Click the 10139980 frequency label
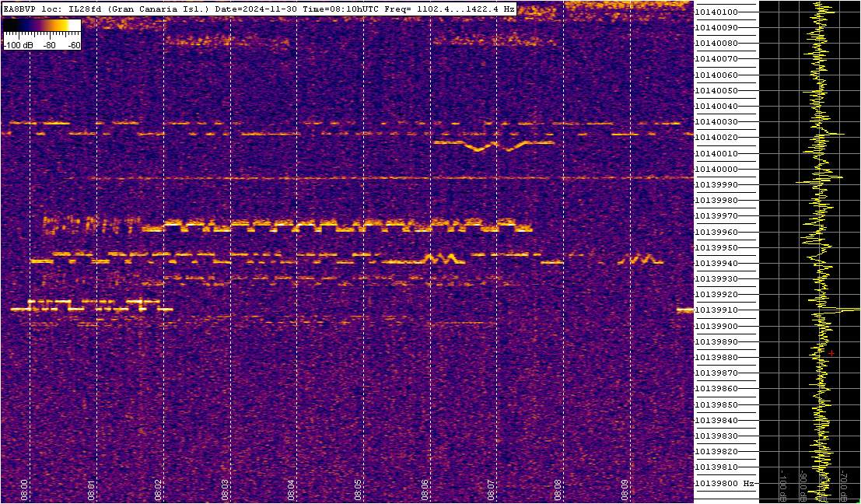Screen dimensions: 861x504 tap(716, 201)
